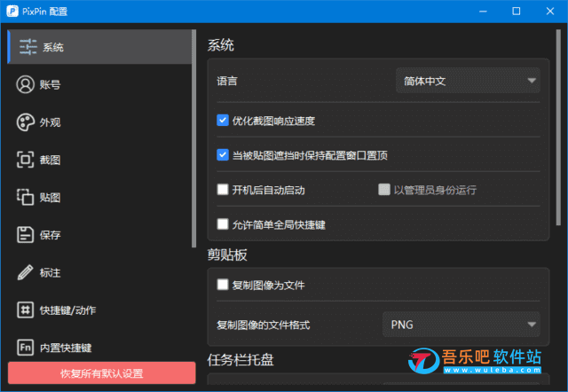Select the 保存 sidebar label
Screen dimensions: 568x392
50,235
